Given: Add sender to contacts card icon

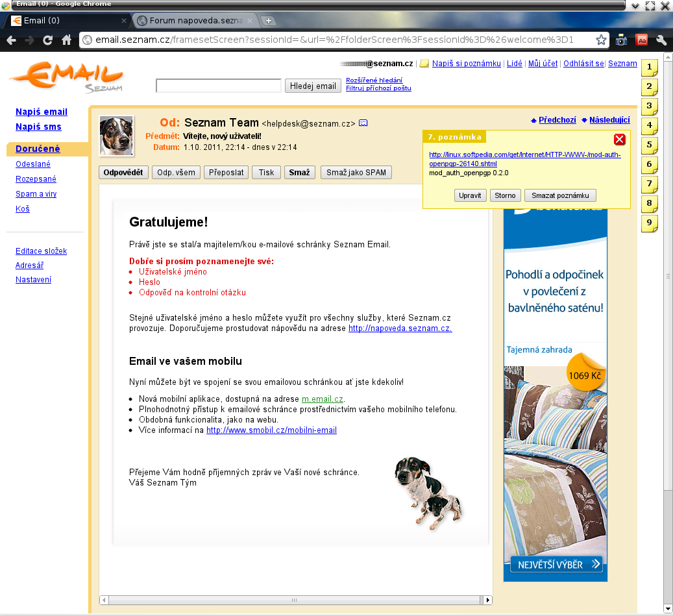Looking at the screenshot, I should click(363, 123).
